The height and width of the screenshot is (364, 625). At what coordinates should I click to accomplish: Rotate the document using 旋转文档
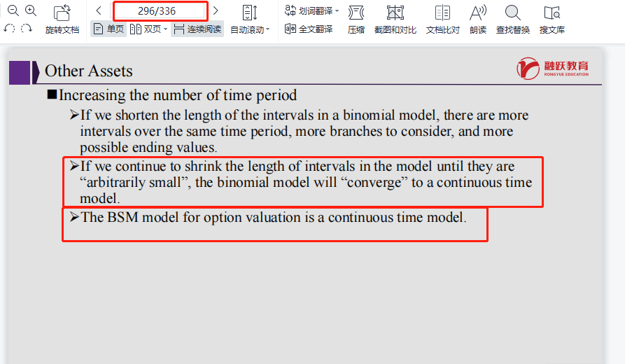62,19
